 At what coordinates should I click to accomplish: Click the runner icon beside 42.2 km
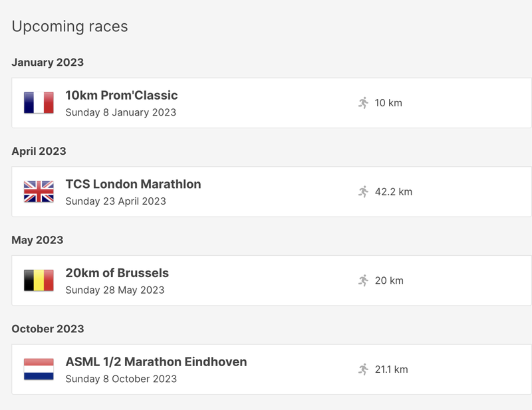tap(363, 191)
